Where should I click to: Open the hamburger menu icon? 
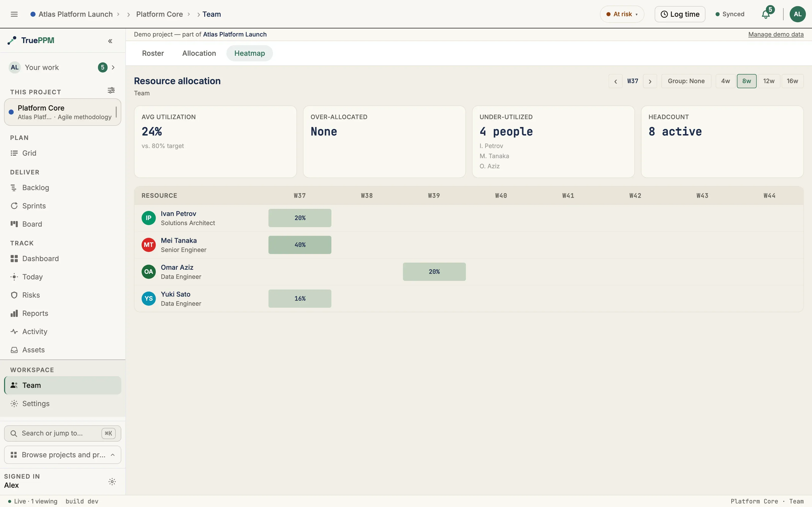[x=14, y=14]
